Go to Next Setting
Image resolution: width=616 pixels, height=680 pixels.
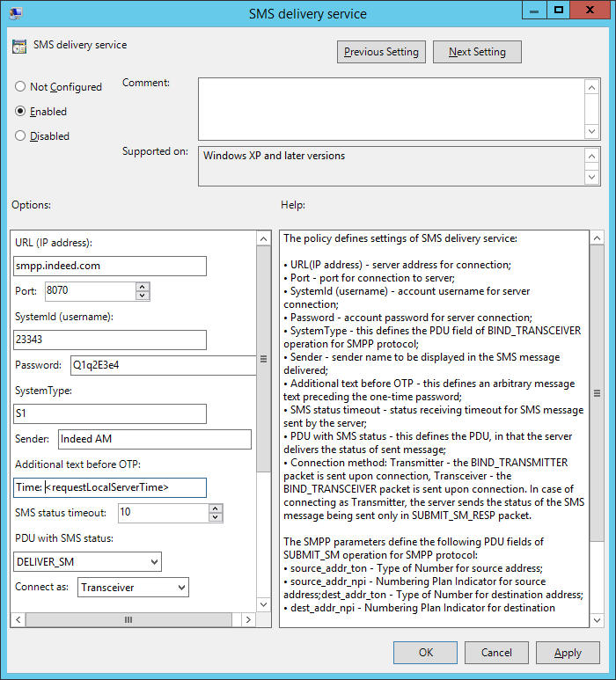point(477,52)
